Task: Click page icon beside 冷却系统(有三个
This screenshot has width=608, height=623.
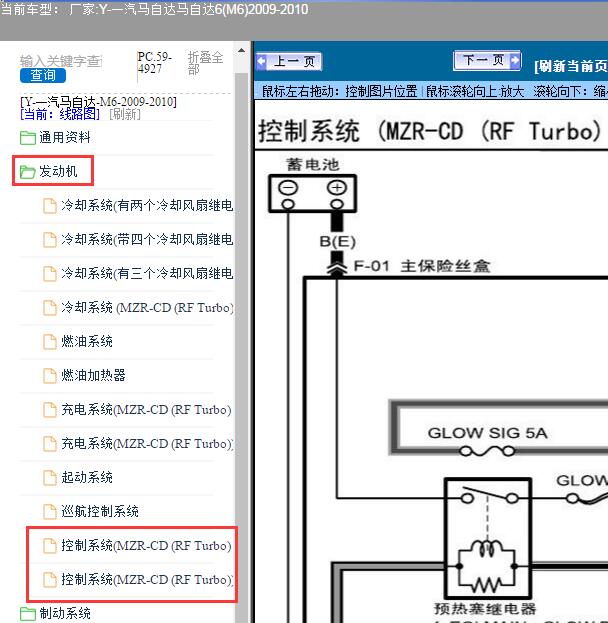Action: click(50, 274)
